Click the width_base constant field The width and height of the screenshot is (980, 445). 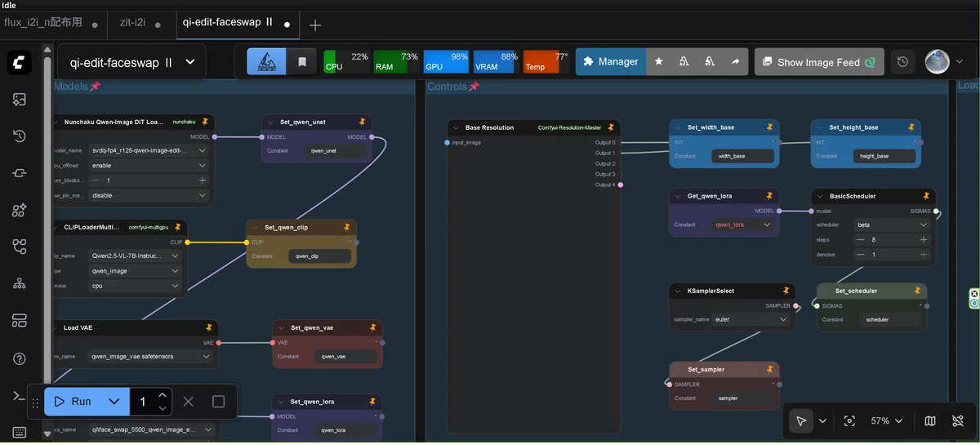point(742,156)
